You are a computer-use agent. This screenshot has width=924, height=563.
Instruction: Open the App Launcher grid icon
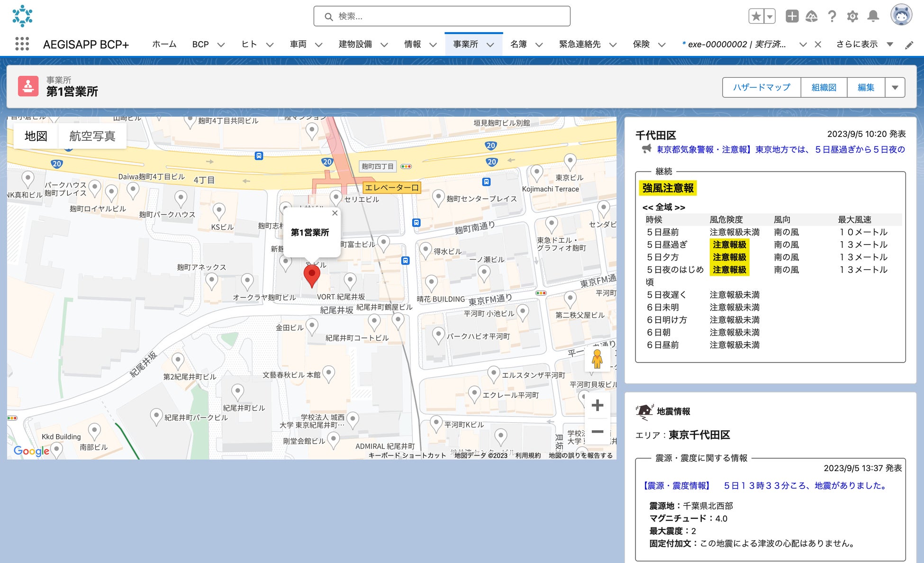(22, 44)
